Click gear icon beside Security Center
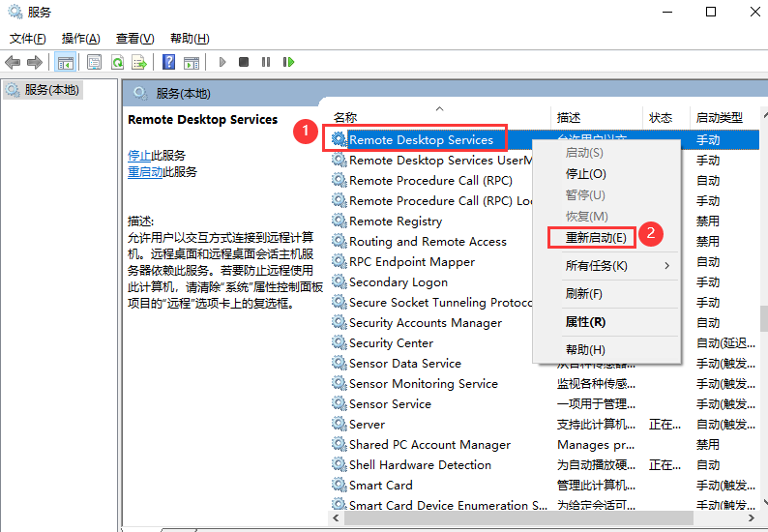This screenshot has height=532, width=768. (x=339, y=342)
